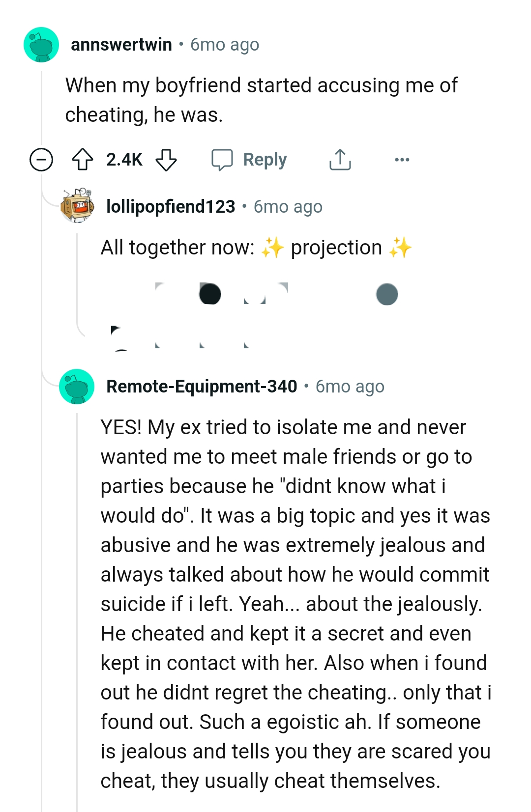Open annswertwin's profile via their username
531x812 pixels.
[124, 45]
